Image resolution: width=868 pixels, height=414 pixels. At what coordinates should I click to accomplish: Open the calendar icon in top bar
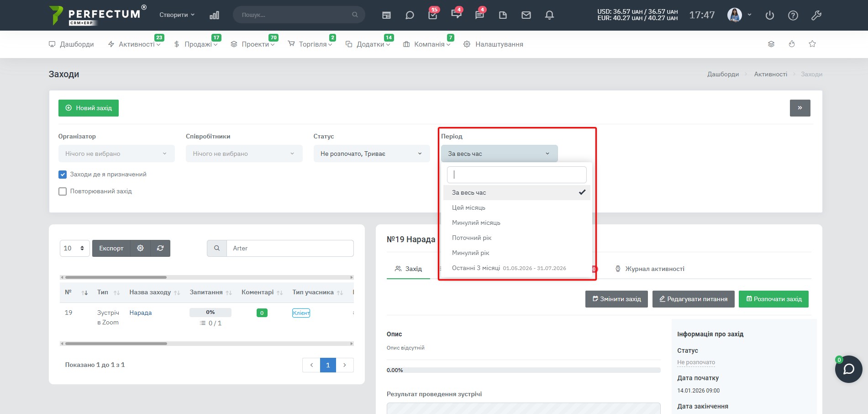pyautogui.click(x=386, y=15)
